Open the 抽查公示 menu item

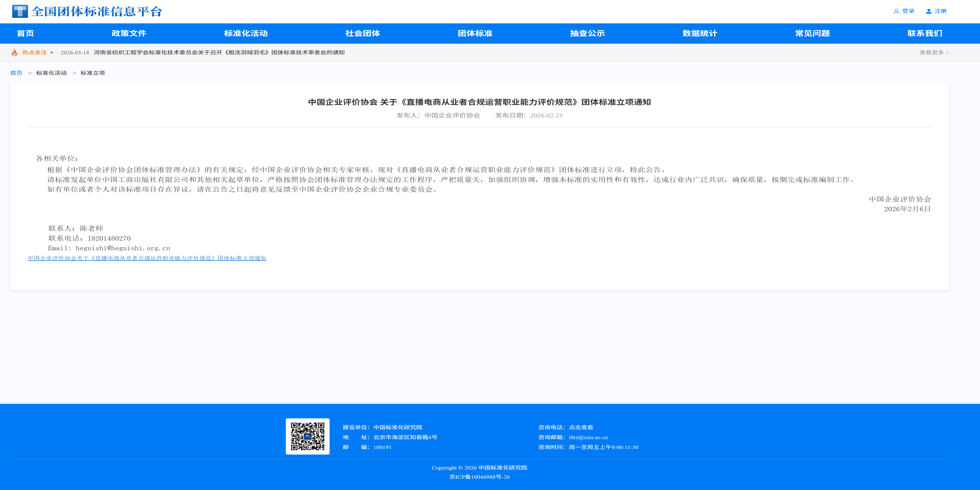click(587, 34)
